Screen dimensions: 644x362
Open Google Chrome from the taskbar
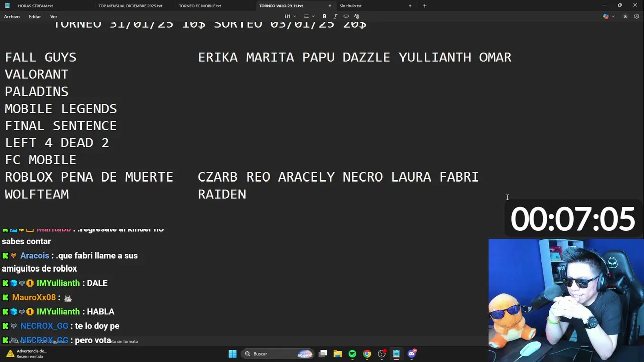click(x=367, y=354)
